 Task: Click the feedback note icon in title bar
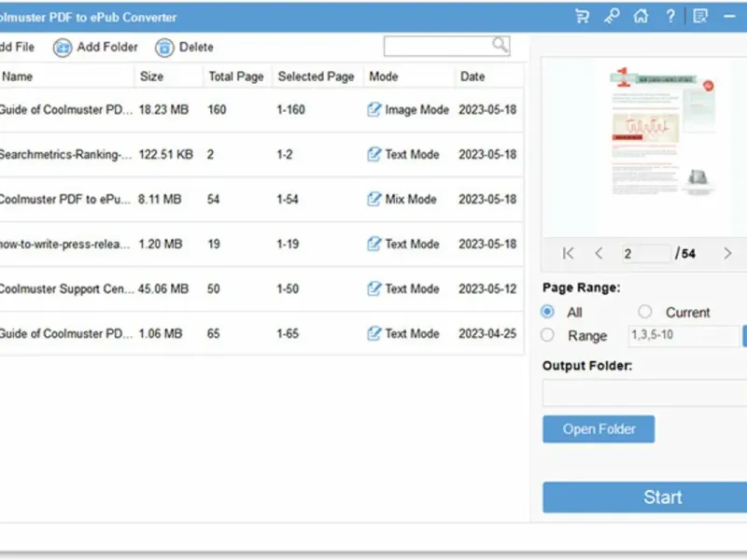(x=700, y=17)
